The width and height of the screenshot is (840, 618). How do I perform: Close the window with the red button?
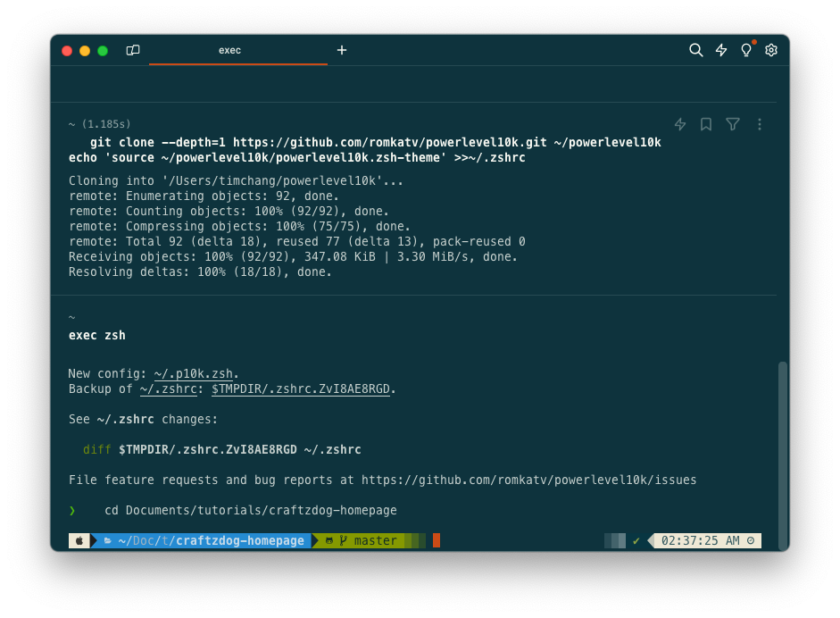click(67, 51)
